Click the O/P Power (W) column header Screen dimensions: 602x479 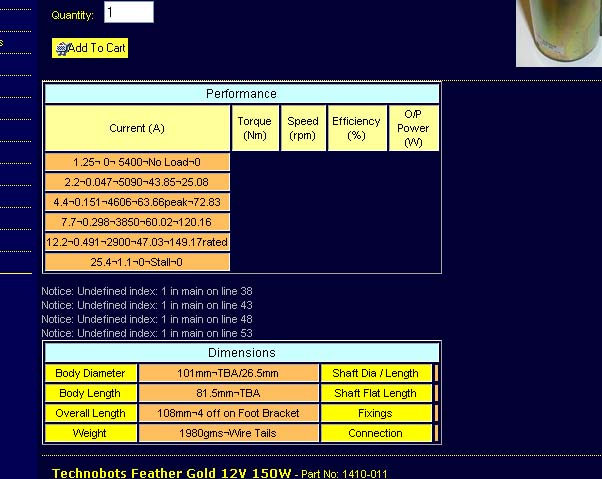pyautogui.click(x=412, y=128)
